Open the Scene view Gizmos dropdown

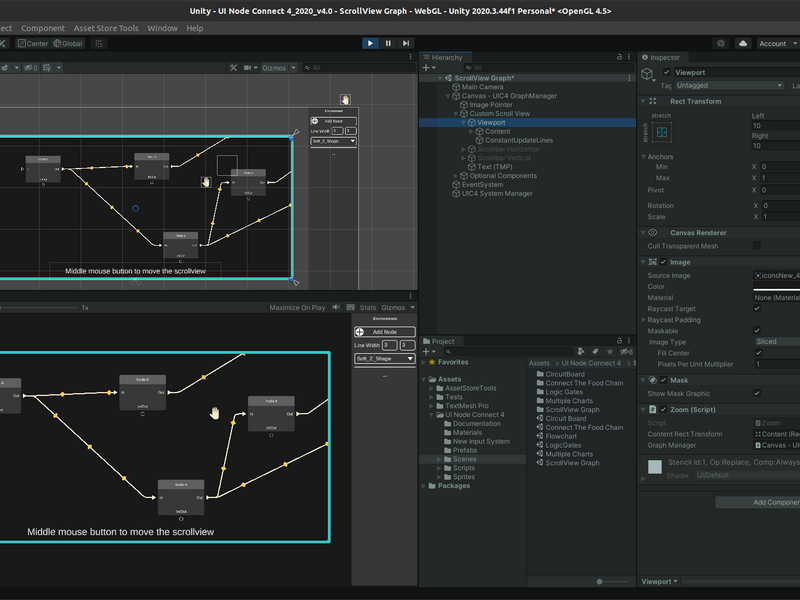279,67
